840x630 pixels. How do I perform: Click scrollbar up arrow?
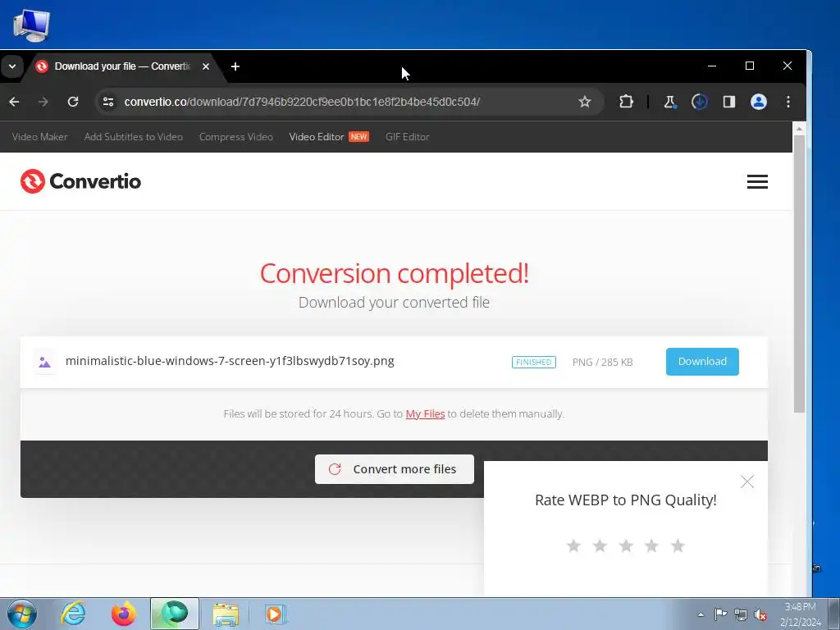point(799,129)
